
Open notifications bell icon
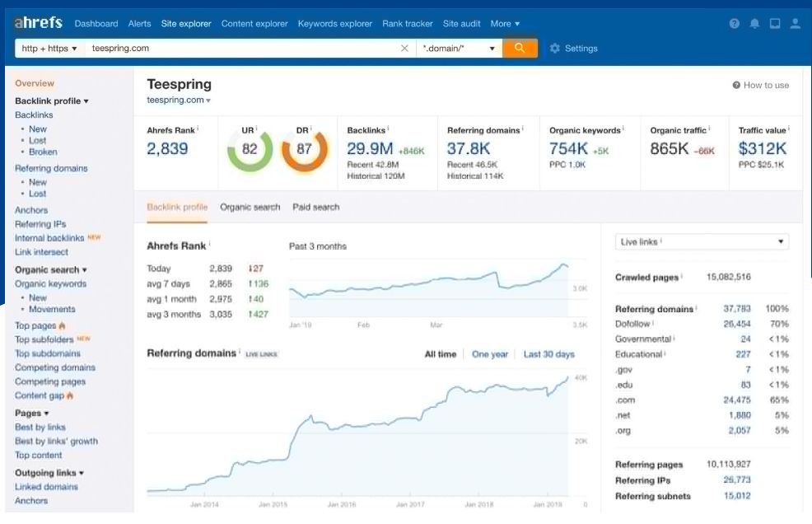click(x=754, y=24)
